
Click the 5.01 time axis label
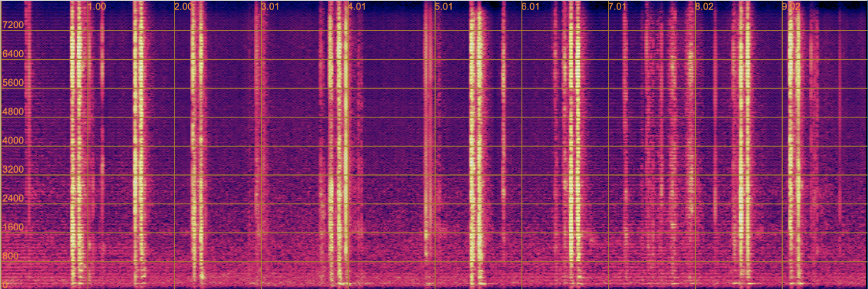[x=444, y=7]
